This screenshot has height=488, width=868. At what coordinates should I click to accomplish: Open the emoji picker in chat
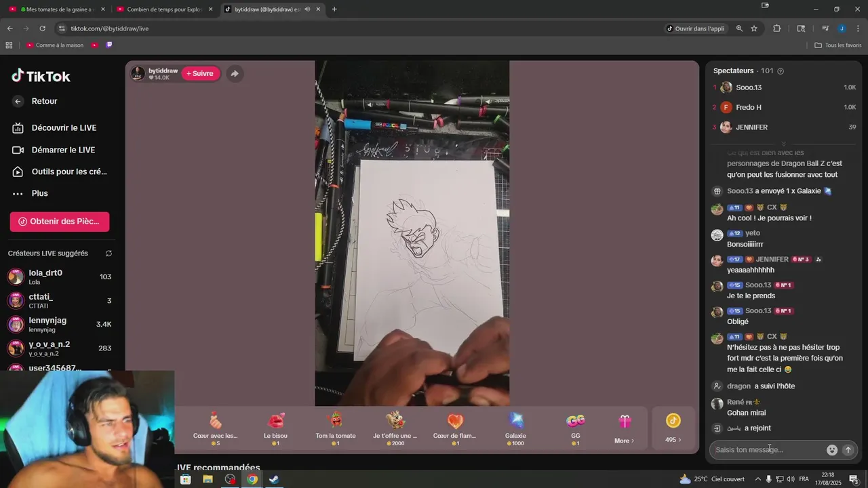pos(832,450)
